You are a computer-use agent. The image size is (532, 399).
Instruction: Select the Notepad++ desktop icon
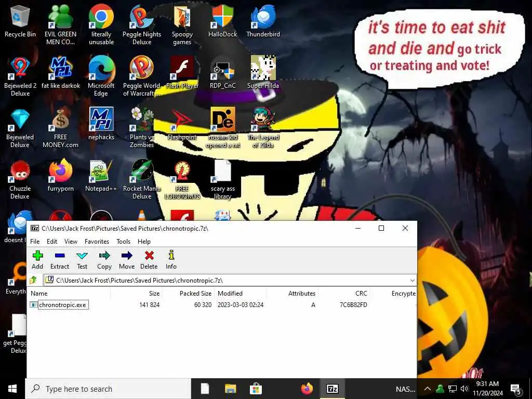(x=101, y=176)
